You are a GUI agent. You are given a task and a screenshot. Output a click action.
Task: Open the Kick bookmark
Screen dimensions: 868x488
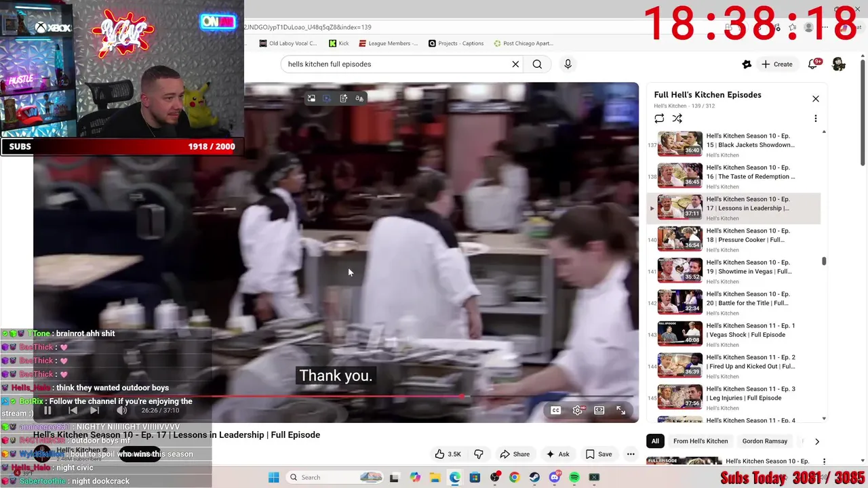tap(339, 43)
